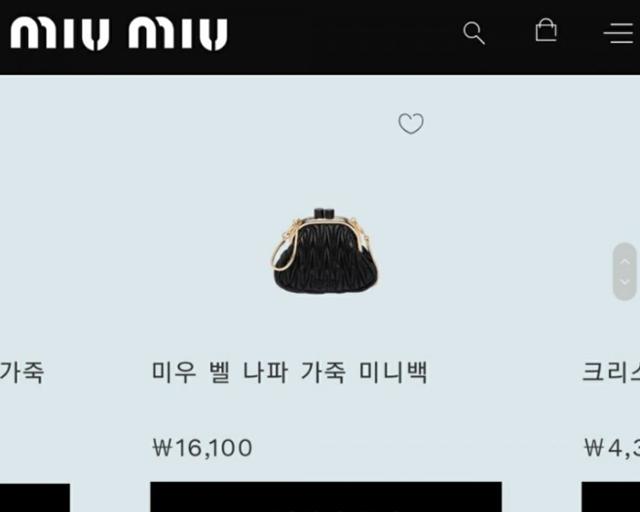640x512 pixels.
Task: Open the right product starting 크리스
Action: 611,372
